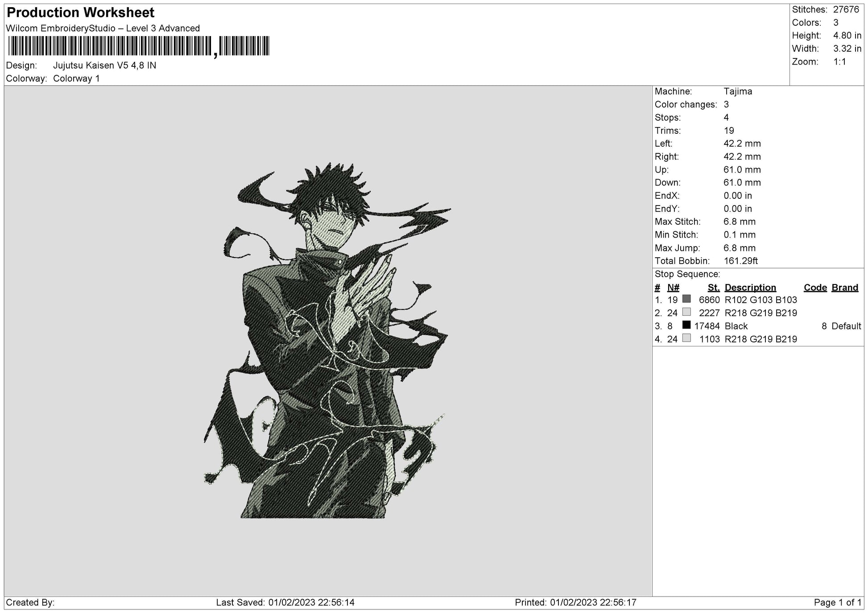Click the 'Black' description in stop 3
The width and height of the screenshot is (868, 613).
736,326
